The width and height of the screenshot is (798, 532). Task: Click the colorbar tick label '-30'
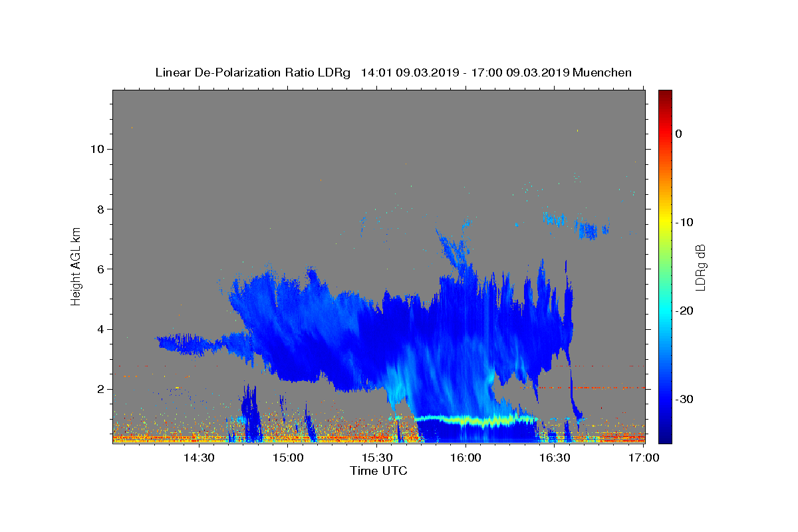(x=684, y=399)
